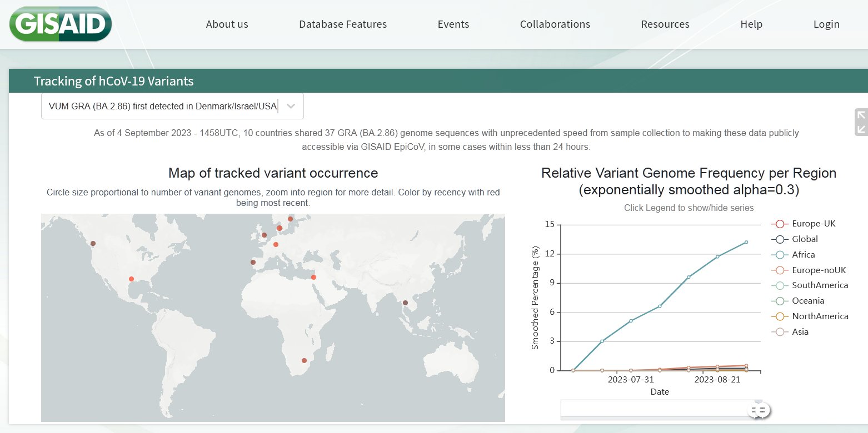Click the last Africa data point on chart
This screenshot has width=868, height=433.
tap(746, 242)
